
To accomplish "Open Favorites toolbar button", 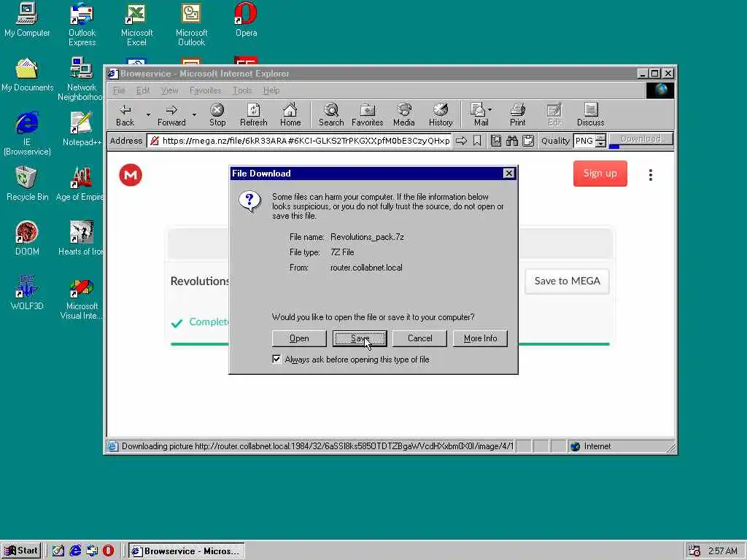I will click(x=368, y=115).
